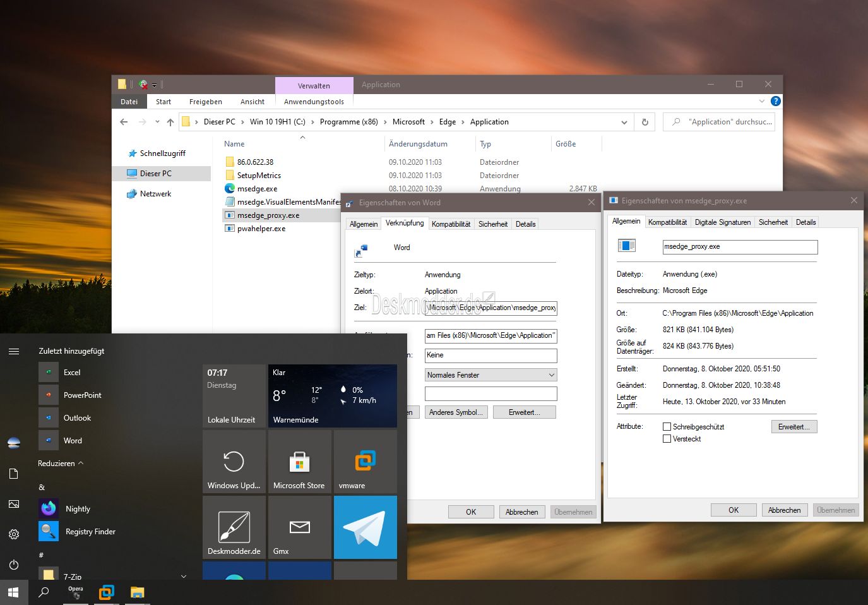This screenshot has width=868, height=605.
Task: Open quick access toolbar customize dropdown
Action: coord(154,85)
